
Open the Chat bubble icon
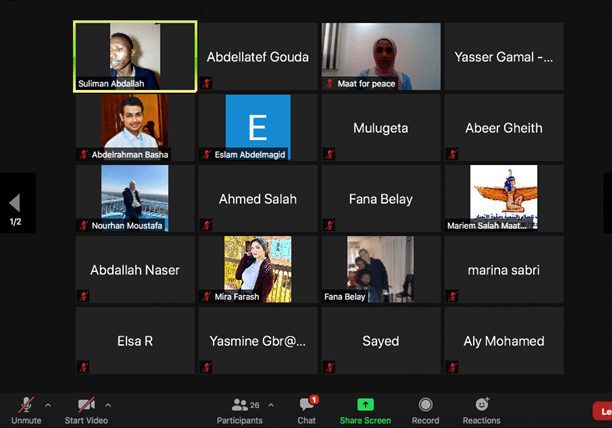click(306, 405)
